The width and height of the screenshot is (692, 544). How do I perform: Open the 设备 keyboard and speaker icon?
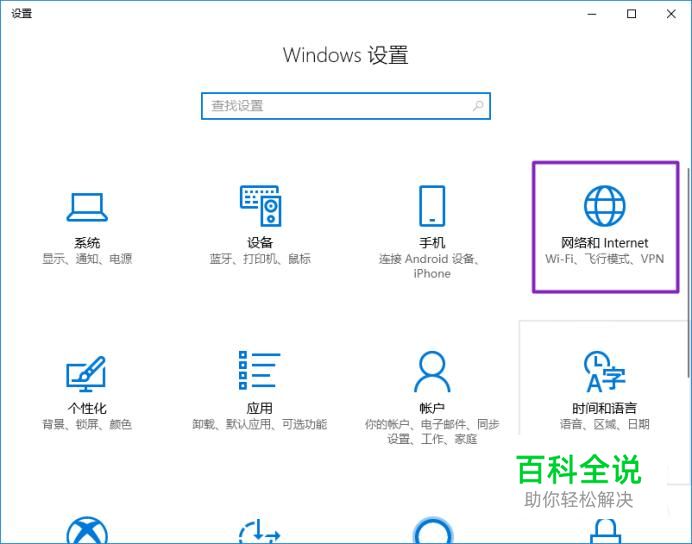pyautogui.click(x=260, y=206)
